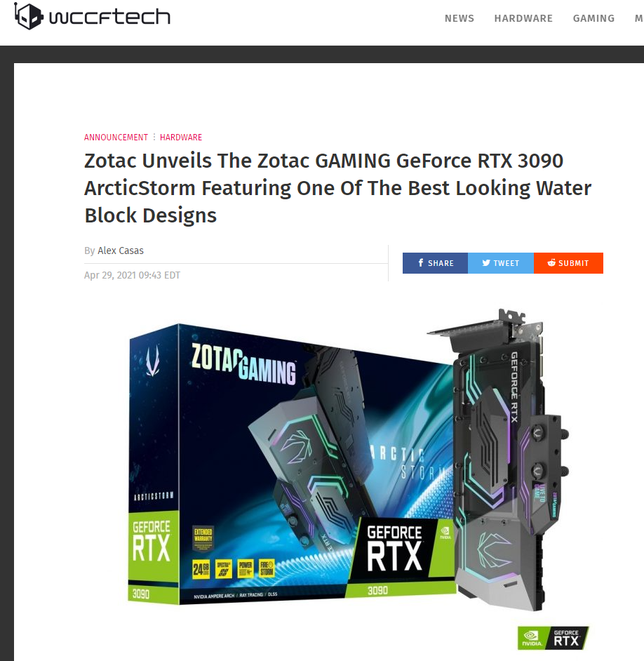Click the SHARE button label
Screen dimensions: 644x661
pyautogui.click(x=441, y=263)
